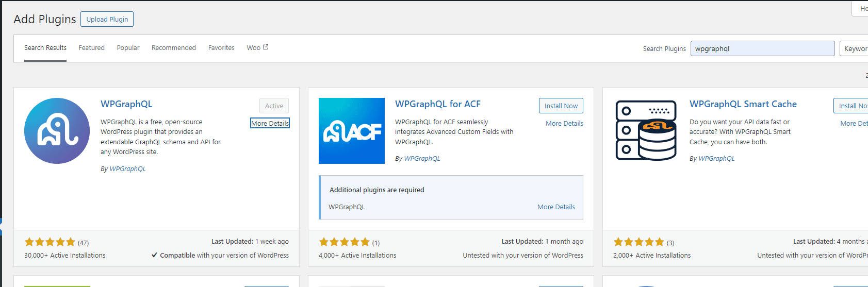The width and height of the screenshot is (868, 287).
Task: Open the Help tab at top right
Action: (860, 8)
